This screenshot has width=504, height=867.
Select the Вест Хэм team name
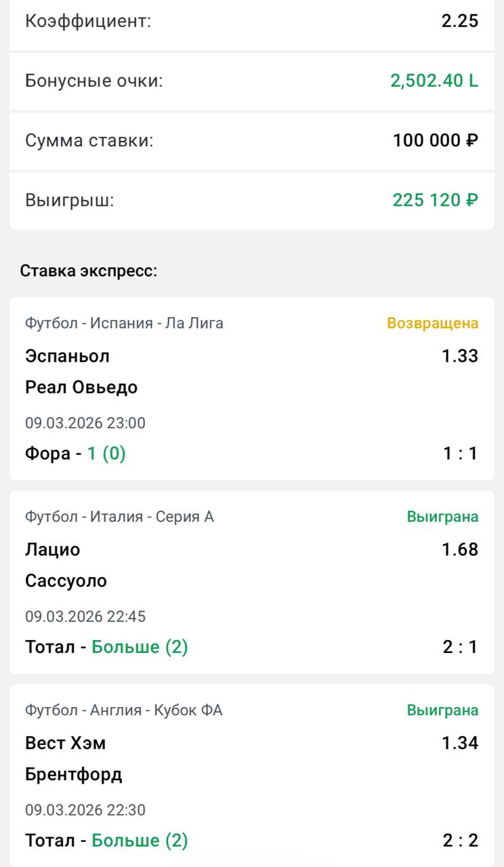(x=65, y=743)
